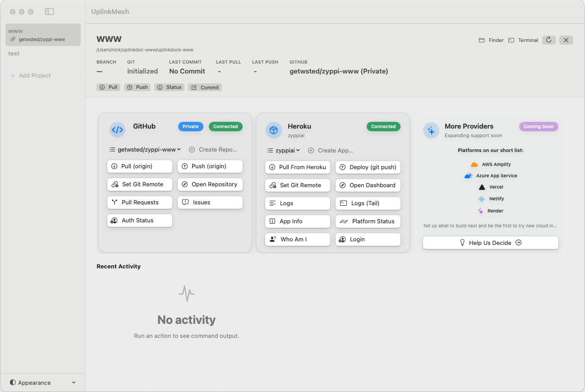Click the GitHub provider icon in the GitHub card
Viewport: 585px width, 392px height.
point(118,130)
